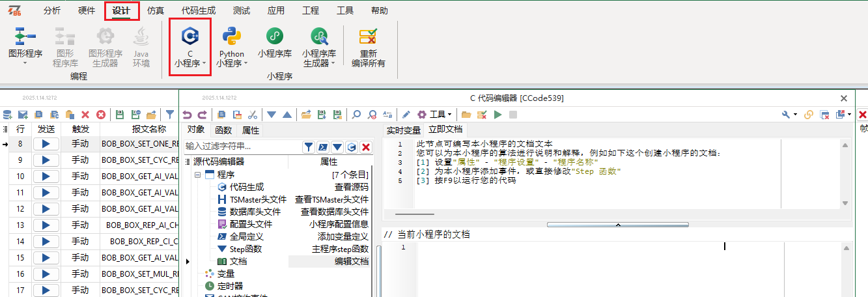This screenshot has height=297, width=868.
Task: Click 手动 trigger cell in row 10
Action: coord(80,177)
